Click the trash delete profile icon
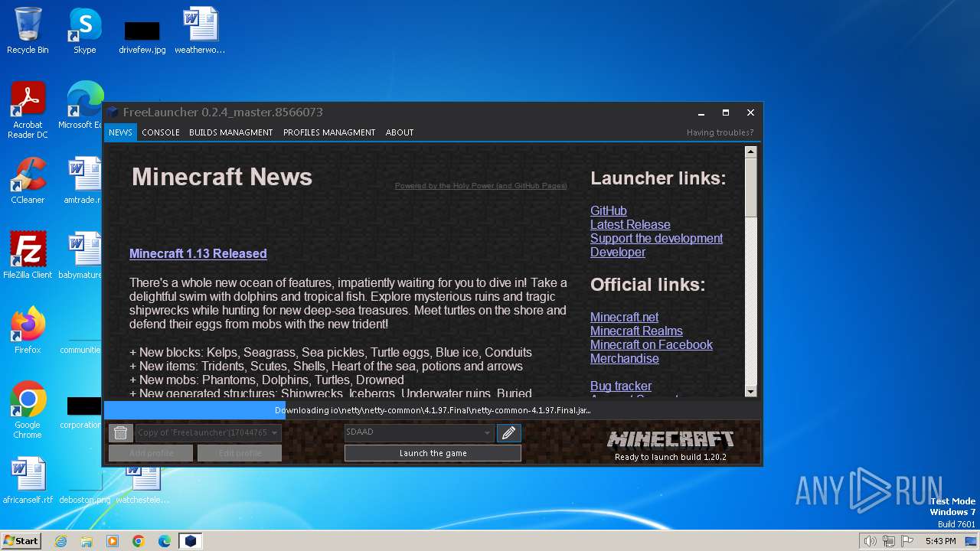Screen dimensions: 980x551 [x=120, y=433]
